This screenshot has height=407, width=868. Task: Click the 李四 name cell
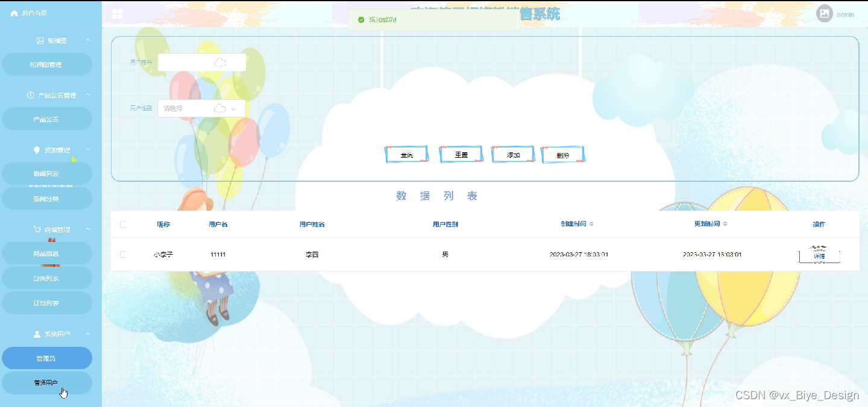(x=312, y=255)
